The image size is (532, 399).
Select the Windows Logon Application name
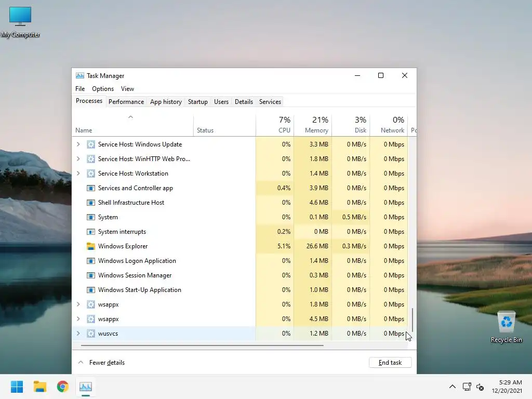pyautogui.click(x=137, y=261)
